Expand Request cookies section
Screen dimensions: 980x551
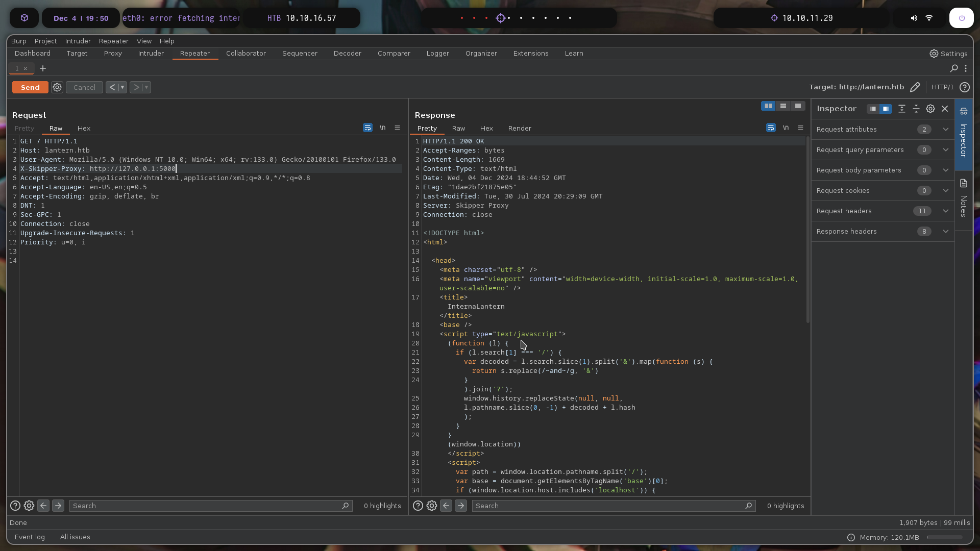pos(883,190)
